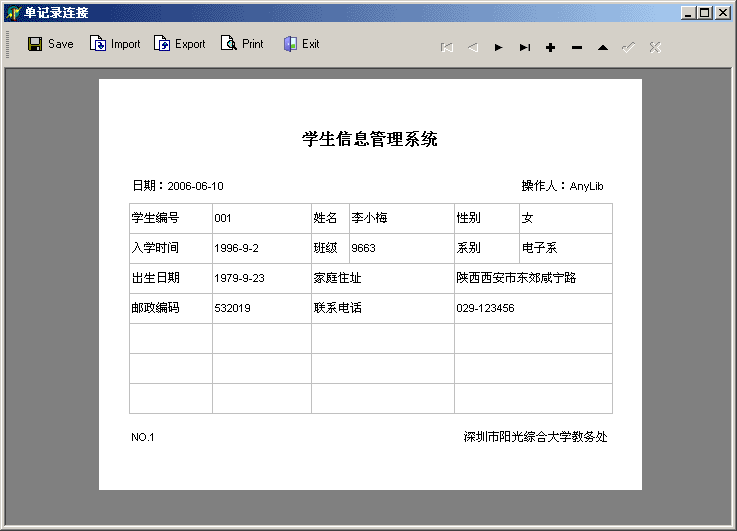Select enrollment date 1996-9-2
737x531 pixels.
pyautogui.click(x=262, y=248)
